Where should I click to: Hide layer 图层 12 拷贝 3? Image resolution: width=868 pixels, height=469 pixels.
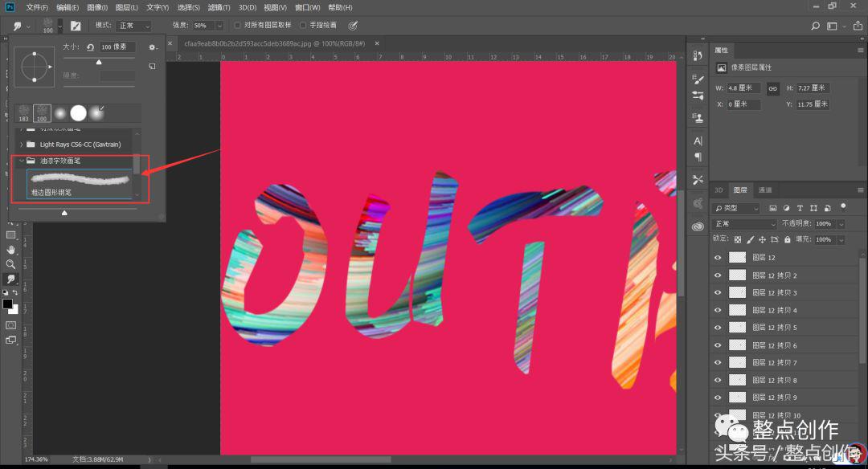[718, 293]
